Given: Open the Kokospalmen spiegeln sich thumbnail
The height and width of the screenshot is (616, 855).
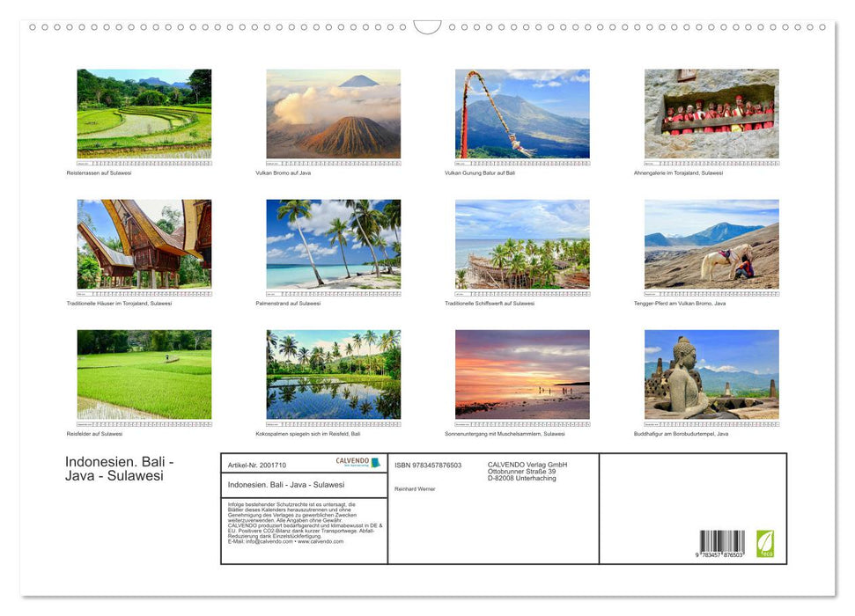Looking at the screenshot, I should tap(333, 374).
